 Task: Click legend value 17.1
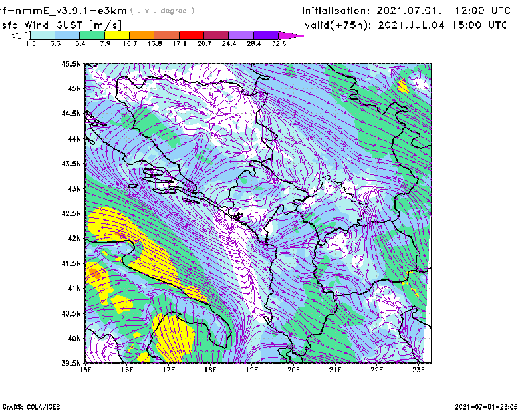pos(180,43)
